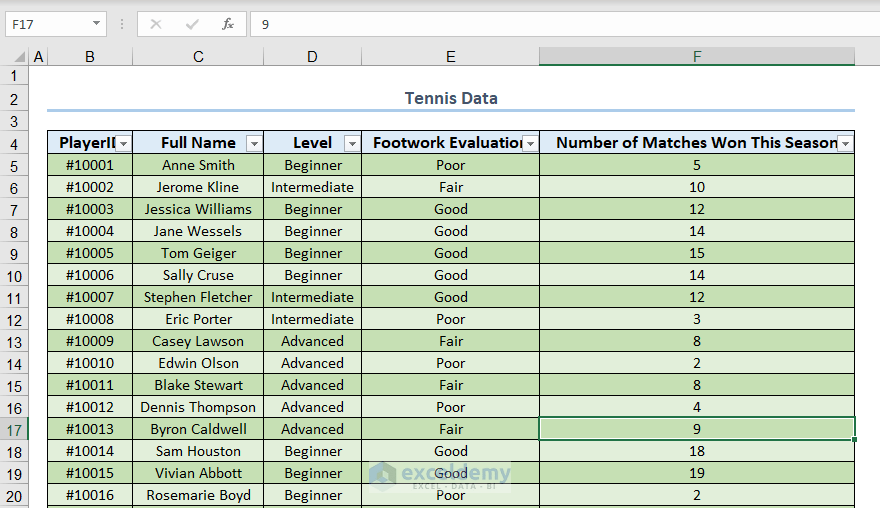Select row 1 header
Screen dimensions: 880x508
point(14,76)
